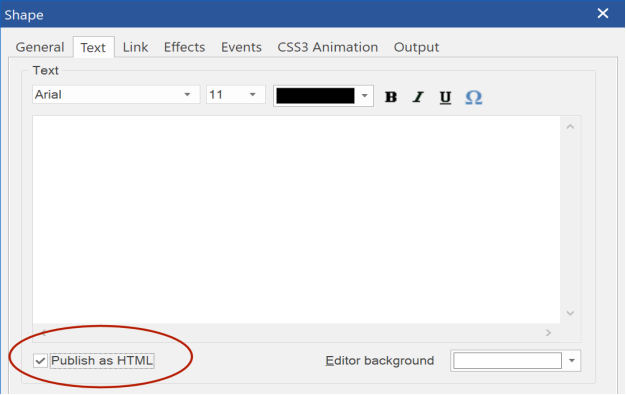Toggle bold formatting
The width and height of the screenshot is (626, 395).
(391, 97)
